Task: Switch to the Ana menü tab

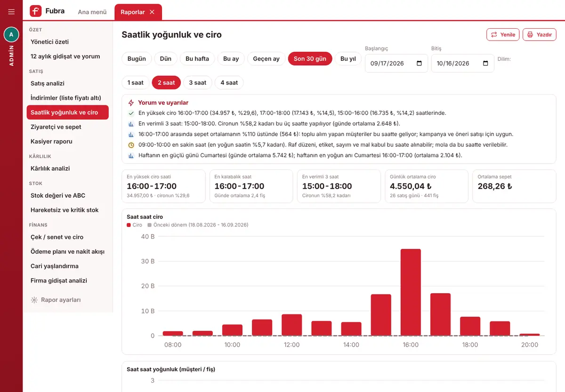Action: pos(92,12)
